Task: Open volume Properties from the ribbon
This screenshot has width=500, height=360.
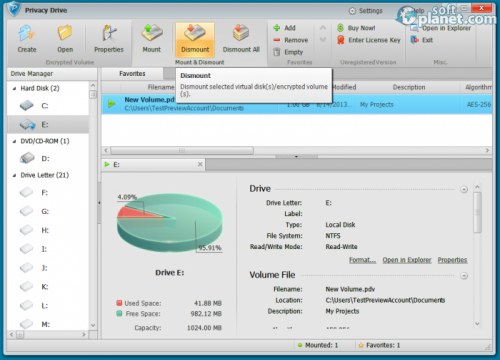Action: (x=109, y=39)
